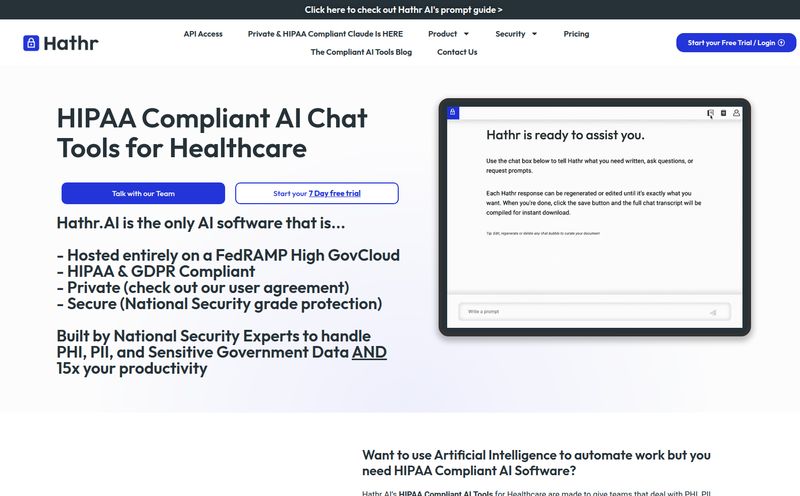
Task: Expand the Product dropdown arrow
Action: point(466,34)
